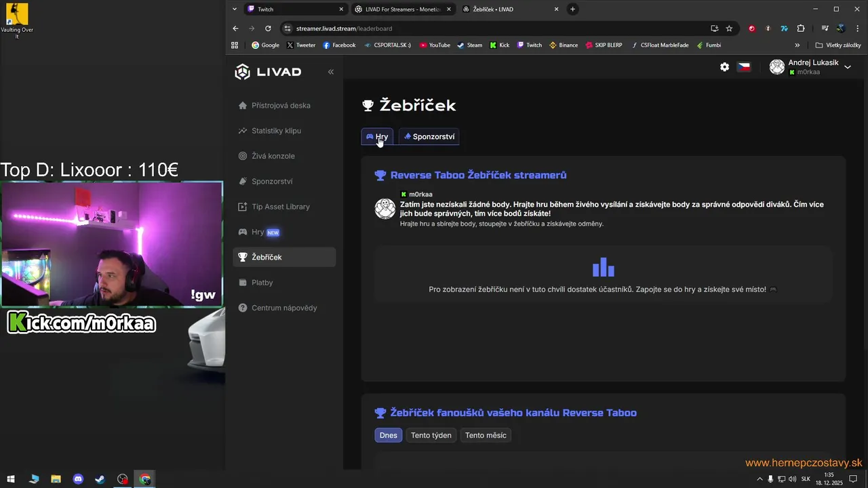The width and height of the screenshot is (868, 488).
Task: Open Discord from taskbar
Action: point(78,479)
